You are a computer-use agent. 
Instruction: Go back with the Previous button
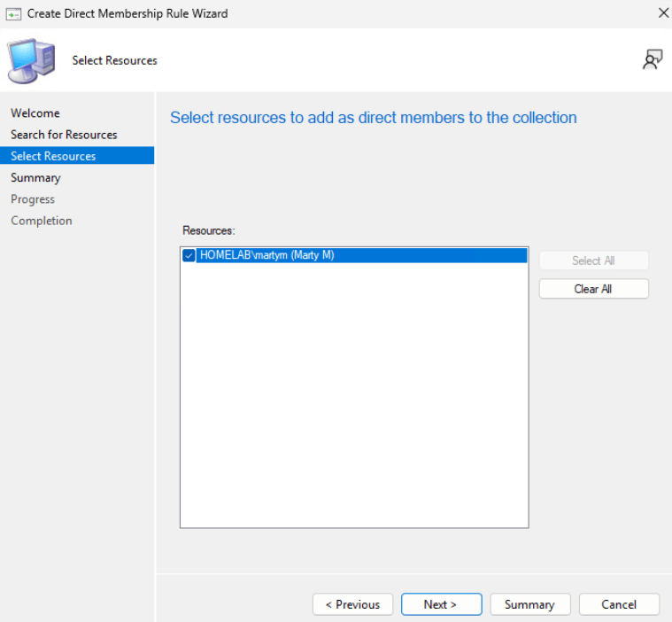tap(352, 604)
